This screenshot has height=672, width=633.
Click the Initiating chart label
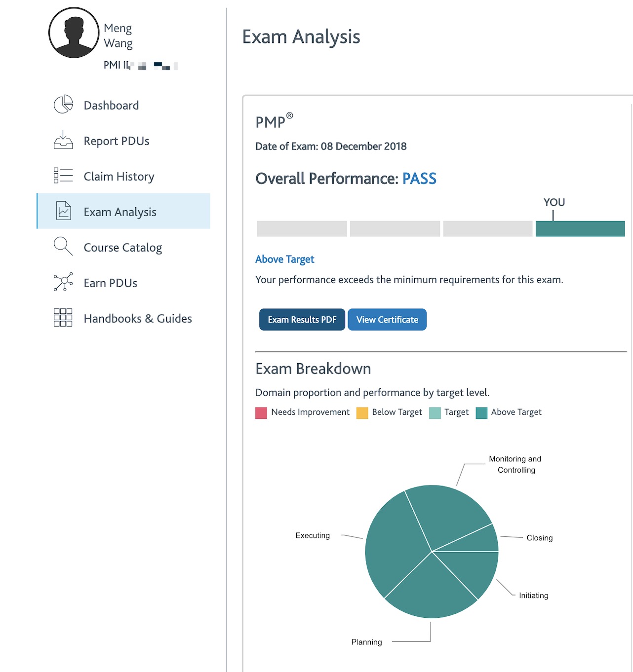click(534, 596)
